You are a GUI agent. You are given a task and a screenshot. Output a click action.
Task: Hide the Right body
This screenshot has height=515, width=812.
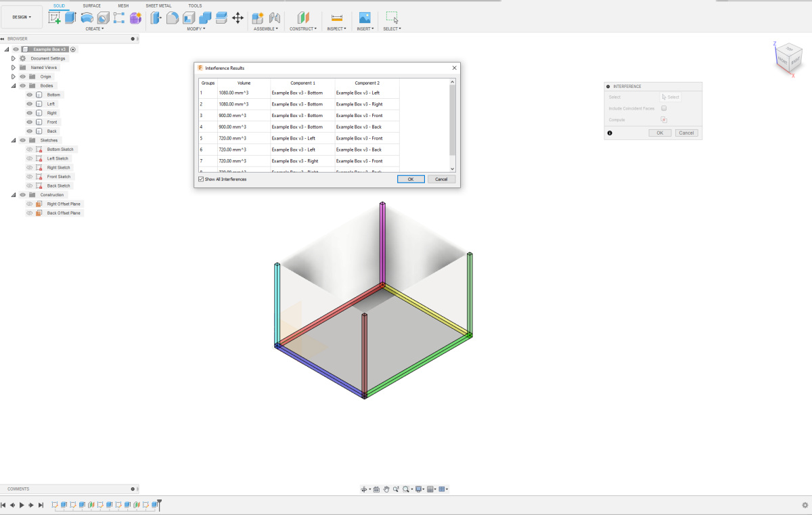click(29, 113)
